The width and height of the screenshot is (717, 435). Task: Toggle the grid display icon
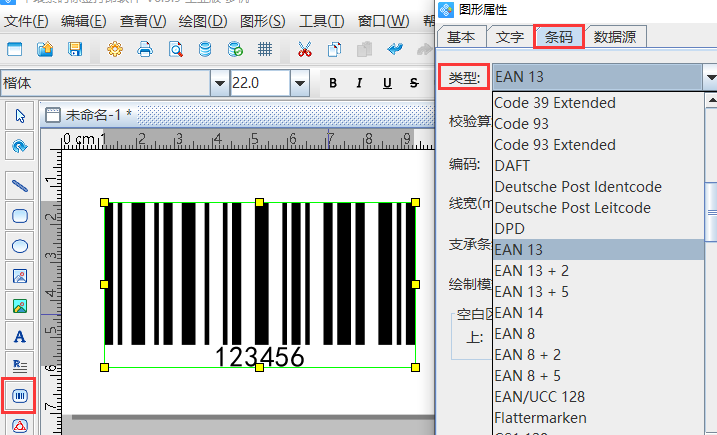point(265,49)
